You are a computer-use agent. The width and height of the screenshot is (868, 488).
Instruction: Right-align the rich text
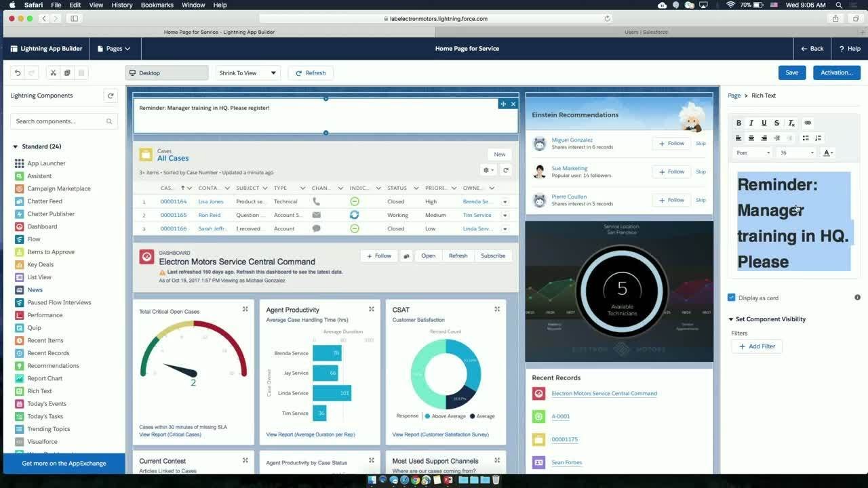[764, 138]
